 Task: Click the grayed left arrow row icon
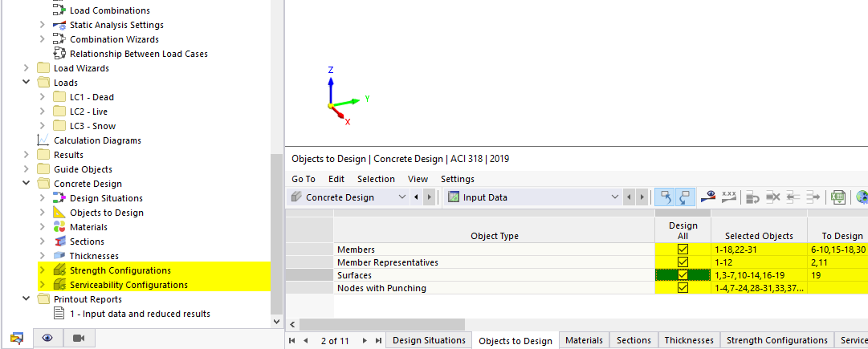point(793,197)
